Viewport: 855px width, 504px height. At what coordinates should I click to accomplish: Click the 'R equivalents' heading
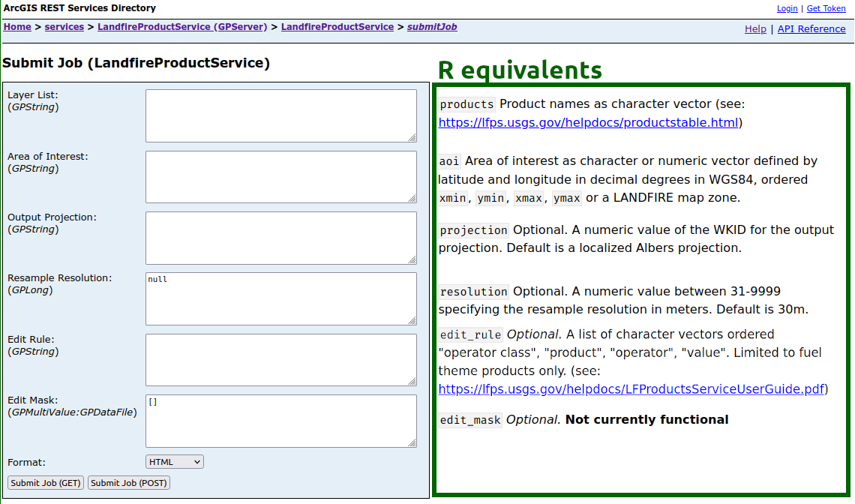(x=520, y=70)
